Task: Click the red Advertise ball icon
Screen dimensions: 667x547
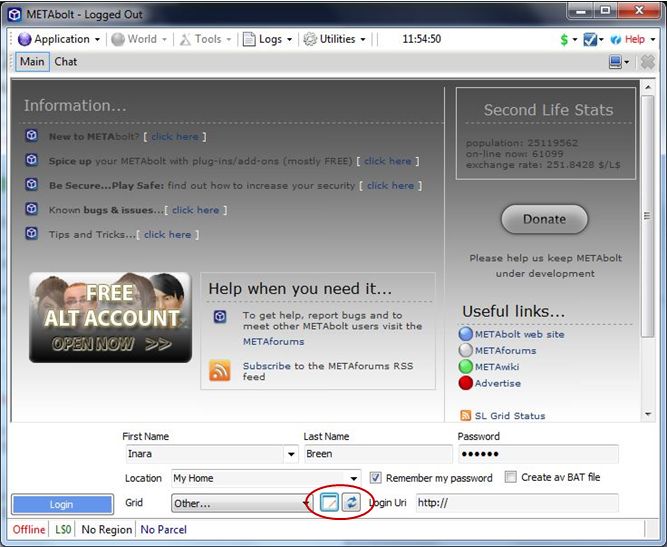Action: point(465,383)
